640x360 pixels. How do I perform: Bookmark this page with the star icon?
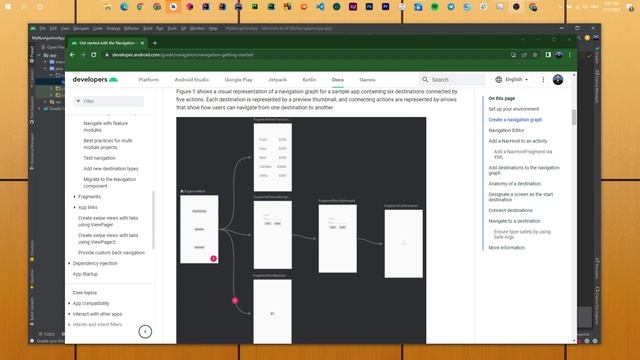pos(535,55)
